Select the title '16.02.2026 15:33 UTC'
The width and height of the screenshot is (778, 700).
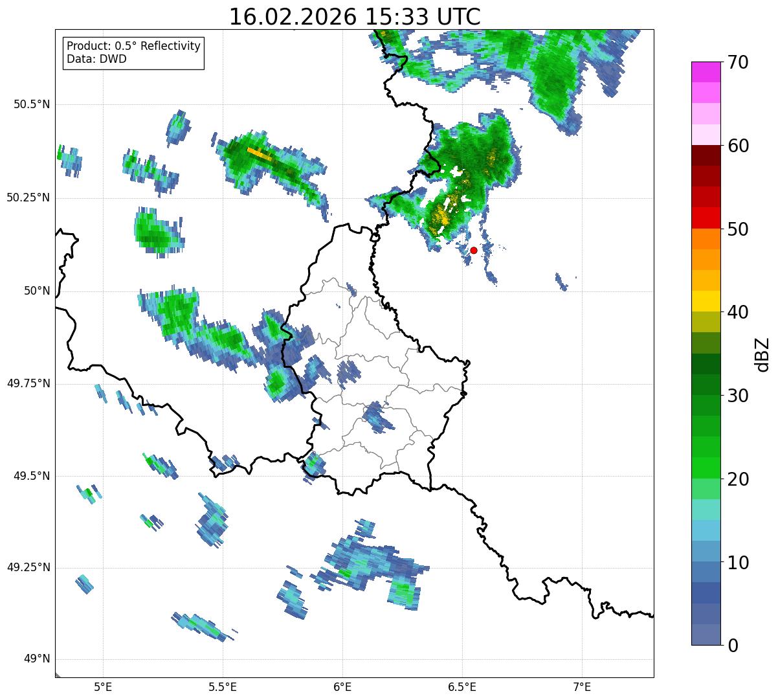coord(355,17)
